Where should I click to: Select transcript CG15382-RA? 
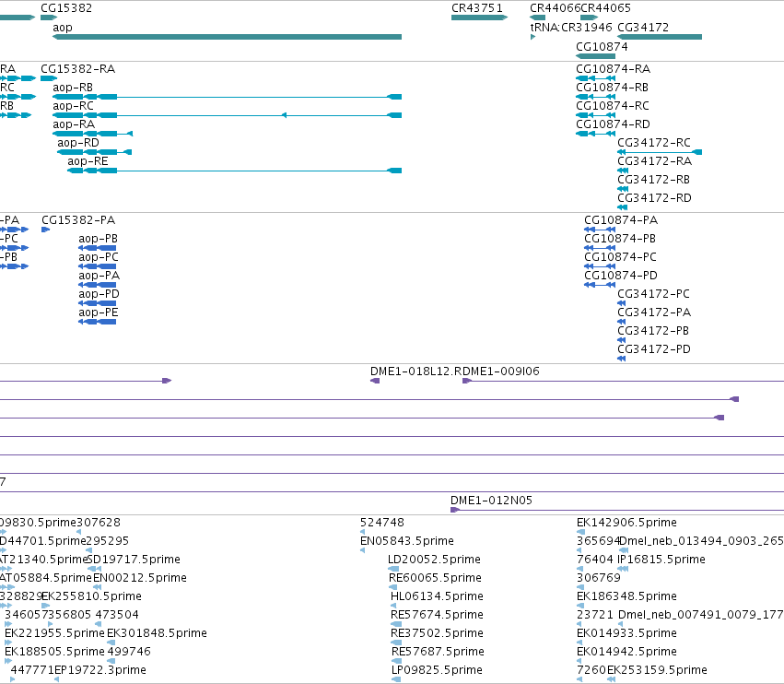[x=49, y=78]
